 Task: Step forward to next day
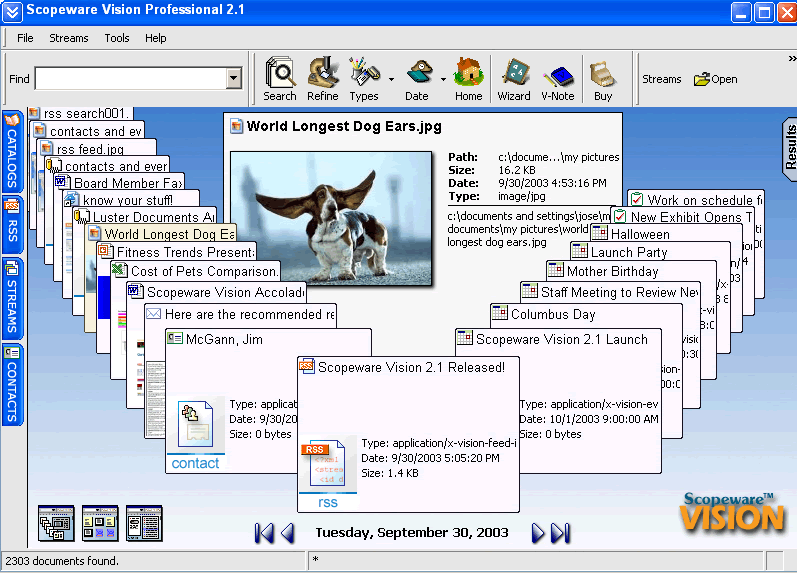[538, 533]
